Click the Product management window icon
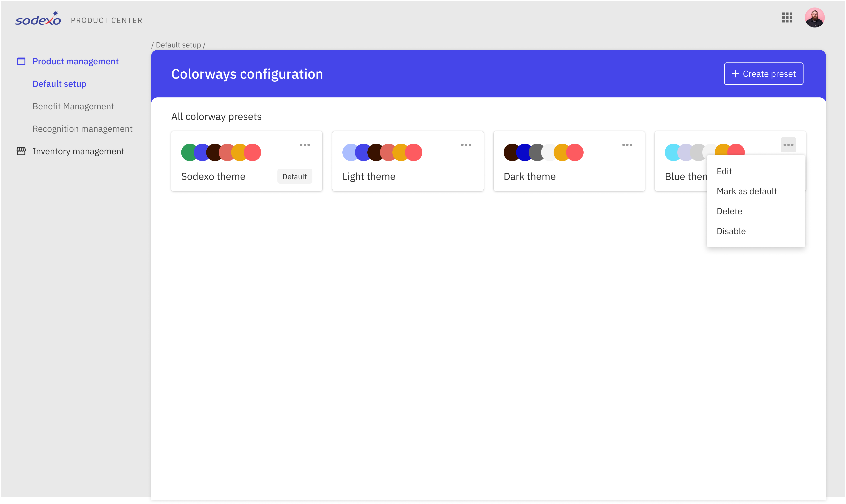This screenshot has height=504, width=846. coord(21,61)
